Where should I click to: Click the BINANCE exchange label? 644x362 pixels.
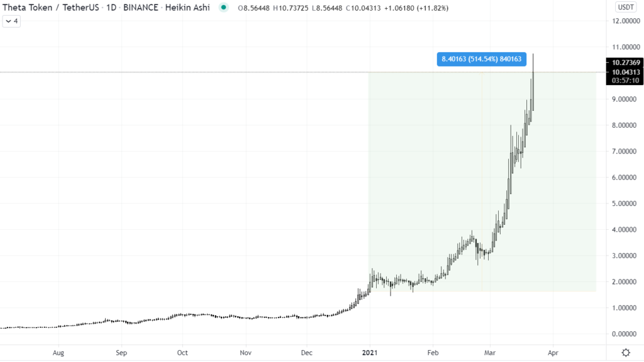point(140,8)
